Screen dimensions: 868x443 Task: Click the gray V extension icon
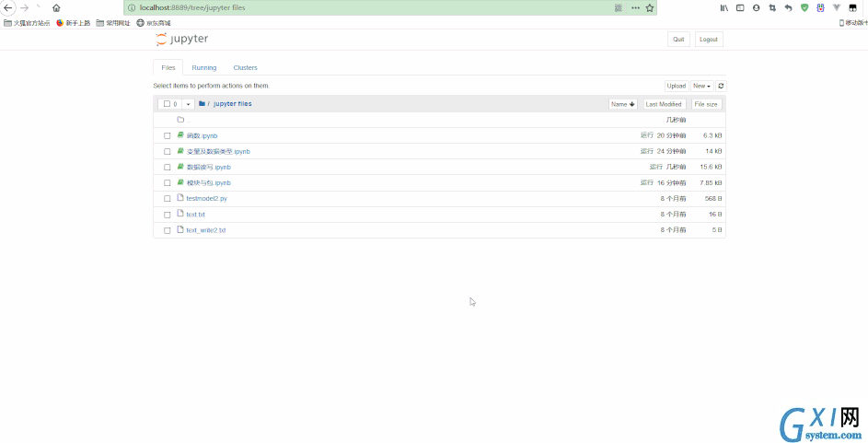[837, 7]
